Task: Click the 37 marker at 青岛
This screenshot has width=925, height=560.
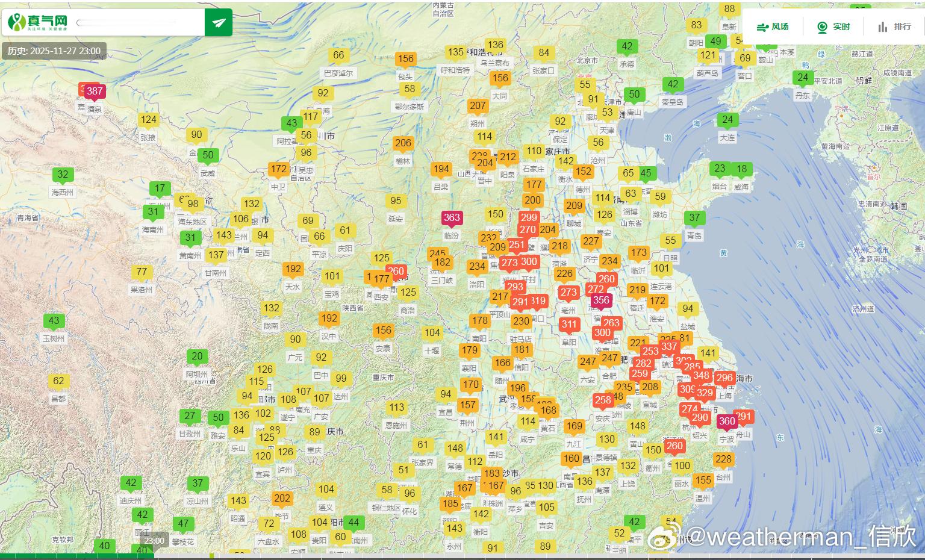Action: coord(694,218)
